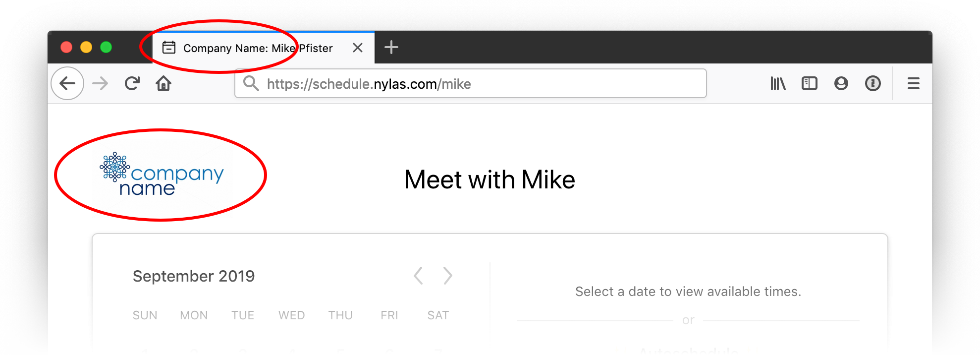Click inside the address bar
Screen dimensions: 980x355
click(471, 83)
